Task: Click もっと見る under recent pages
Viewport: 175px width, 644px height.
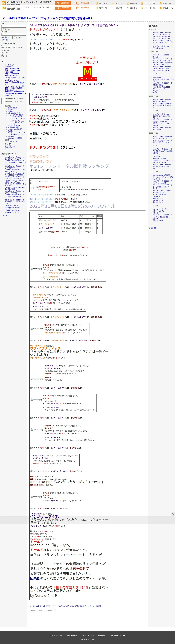Action: [5, 216]
